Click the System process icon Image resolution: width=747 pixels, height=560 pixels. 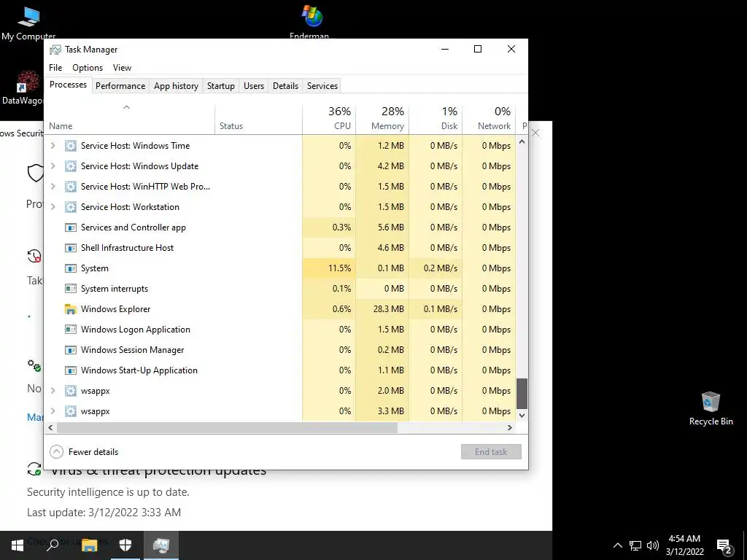click(x=71, y=268)
